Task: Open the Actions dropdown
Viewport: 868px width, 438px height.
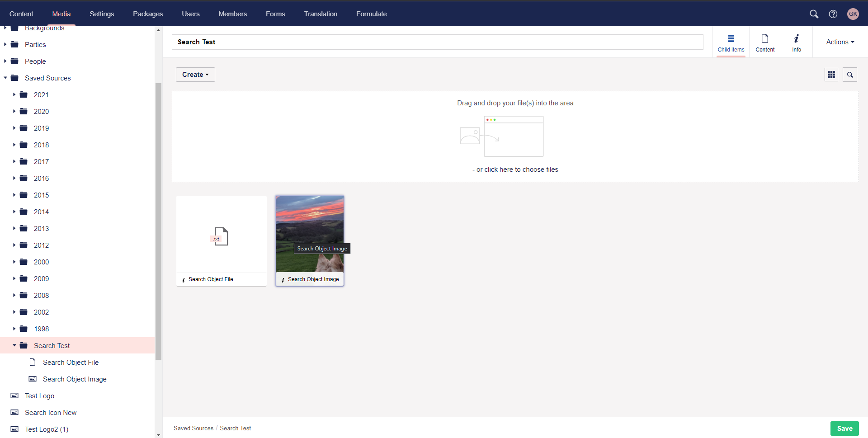Action: [x=839, y=42]
